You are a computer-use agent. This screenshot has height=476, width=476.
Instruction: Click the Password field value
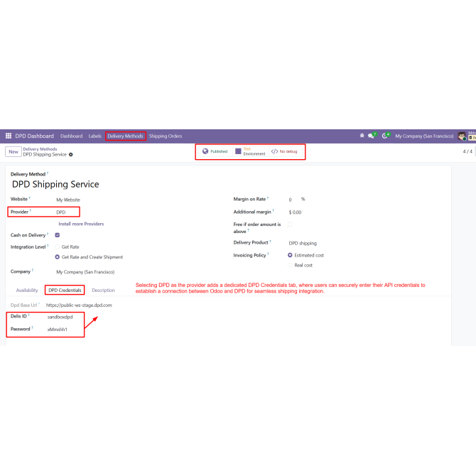[58, 330]
